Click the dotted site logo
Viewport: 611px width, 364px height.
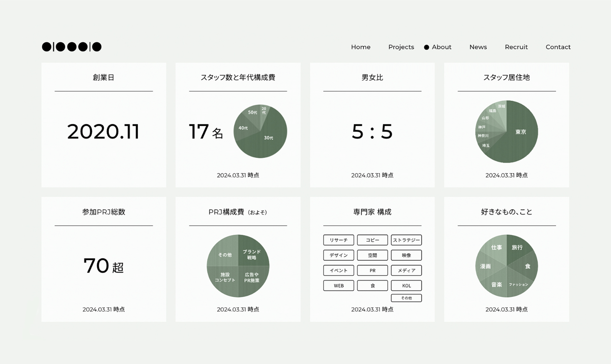click(71, 47)
